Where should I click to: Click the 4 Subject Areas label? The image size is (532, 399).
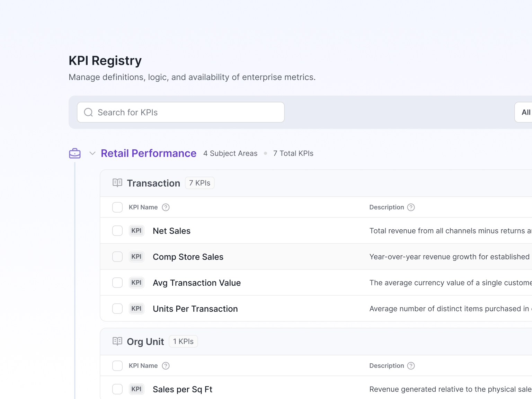pos(230,153)
